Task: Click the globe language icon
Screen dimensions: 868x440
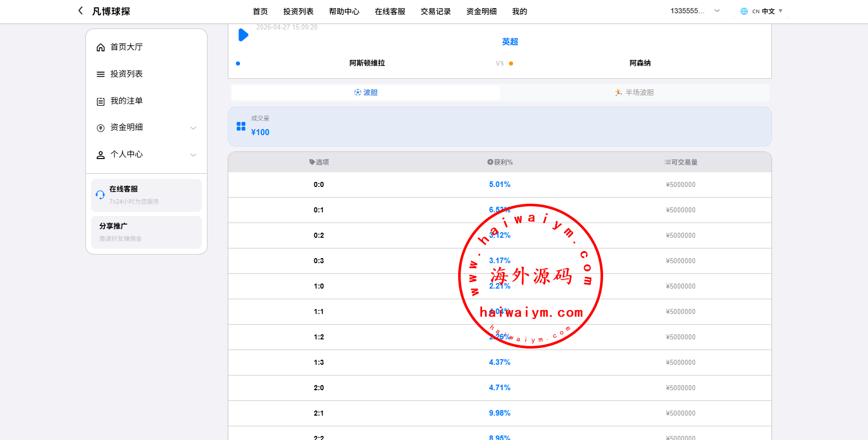Action: click(x=744, y=11)
